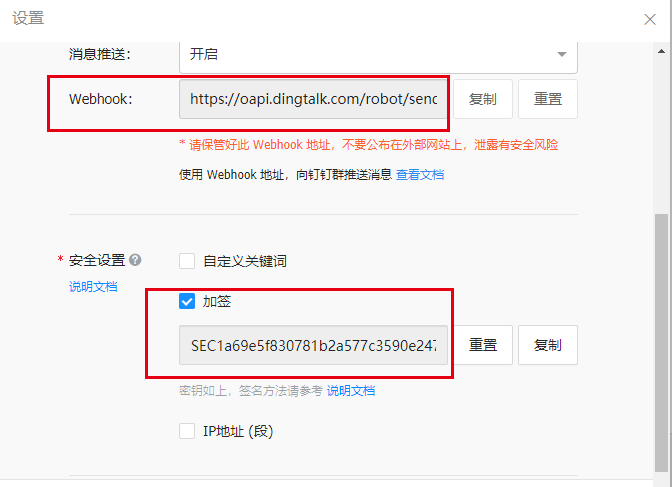Select the 消息推送 combo box showing 开启

[378, 55]
